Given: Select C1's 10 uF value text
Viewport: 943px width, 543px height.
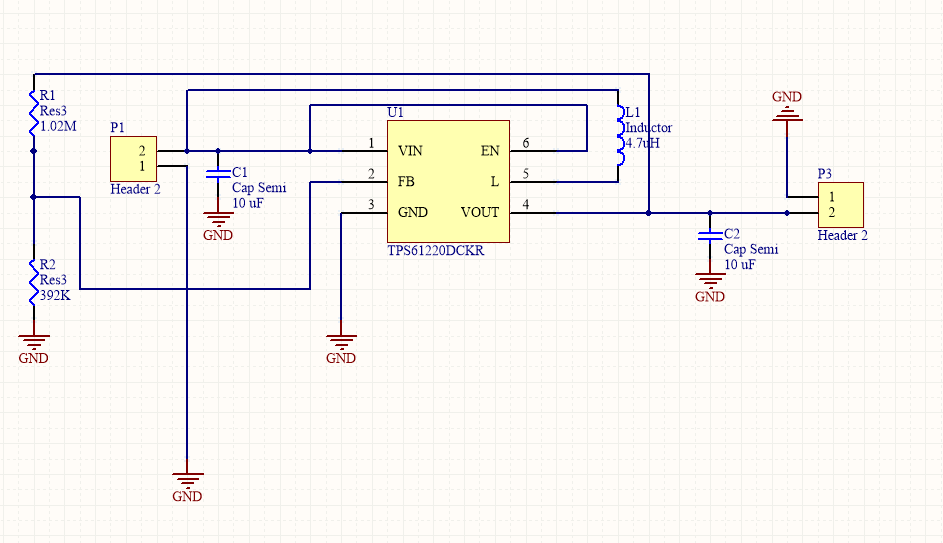Looking at the screenshot, I should [x=248, y=203].
